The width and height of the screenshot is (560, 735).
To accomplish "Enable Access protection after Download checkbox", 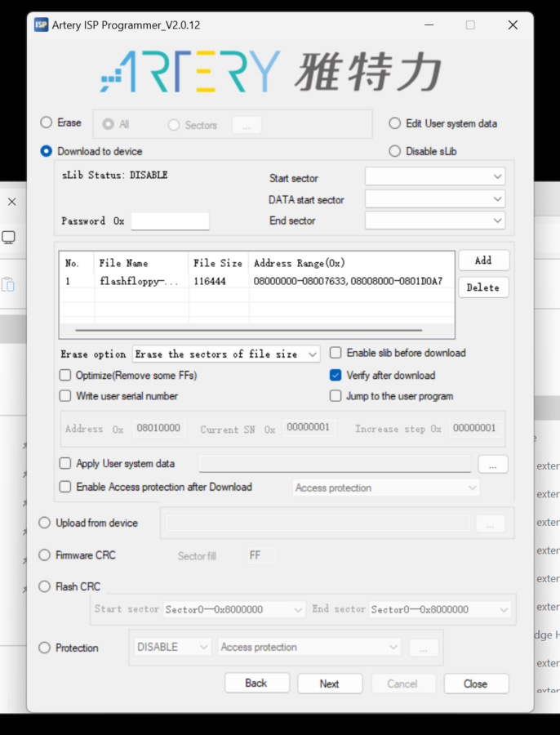I will [x=65, y=487].
